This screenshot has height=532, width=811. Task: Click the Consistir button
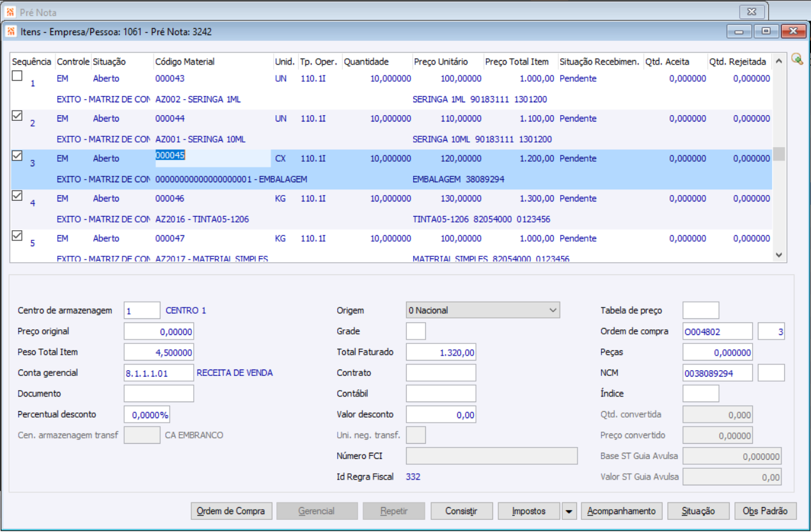click(461, 512)
